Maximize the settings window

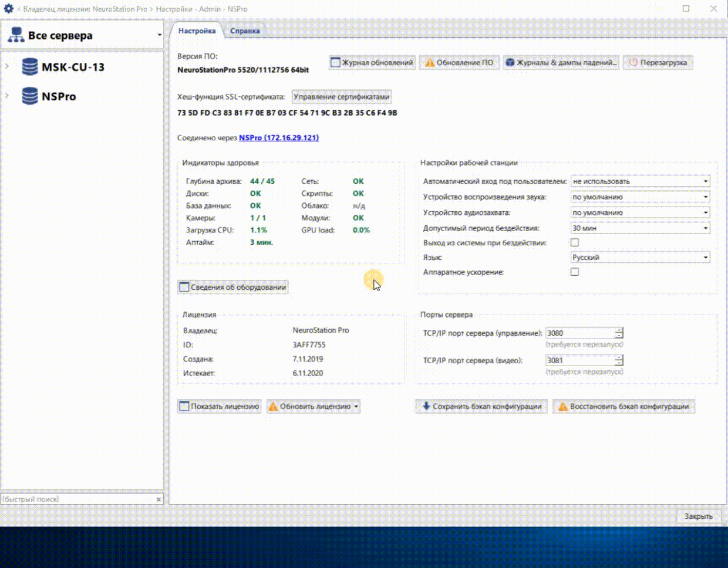686,9
